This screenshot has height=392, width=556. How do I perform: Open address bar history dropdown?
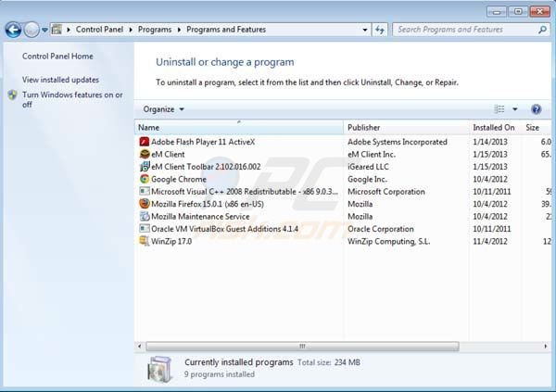(365, 30)
